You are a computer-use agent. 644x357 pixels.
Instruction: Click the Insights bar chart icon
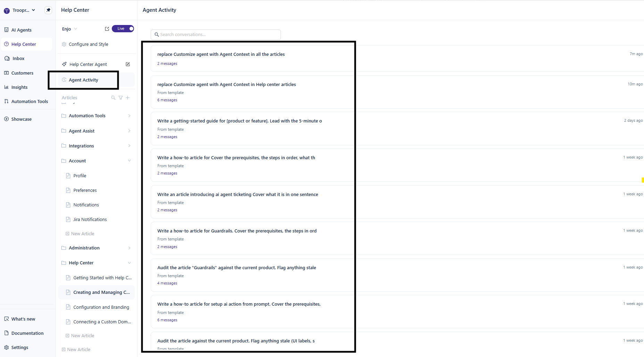coord(7,87)
